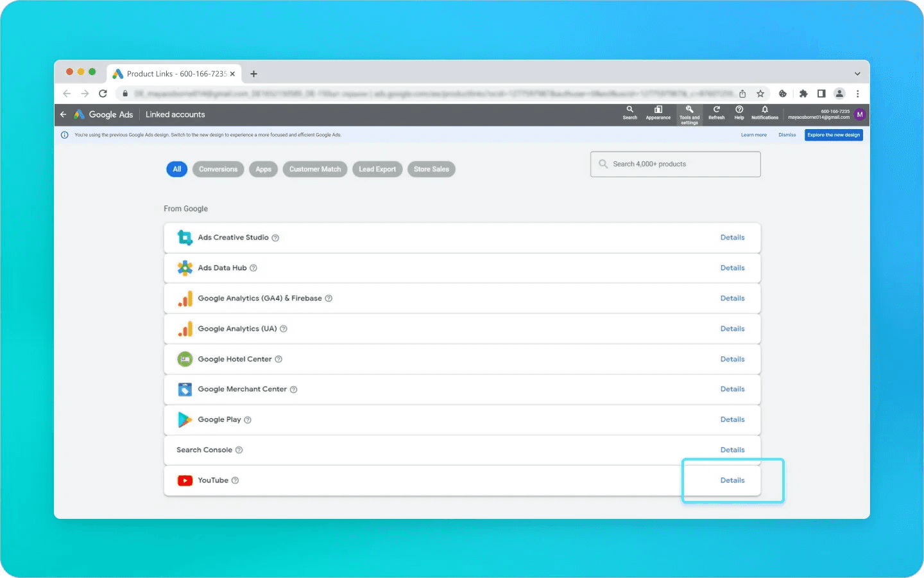This screenshot has height=578, width=924.
Task: Click the Search Console label
Action: tap(204, 450)
